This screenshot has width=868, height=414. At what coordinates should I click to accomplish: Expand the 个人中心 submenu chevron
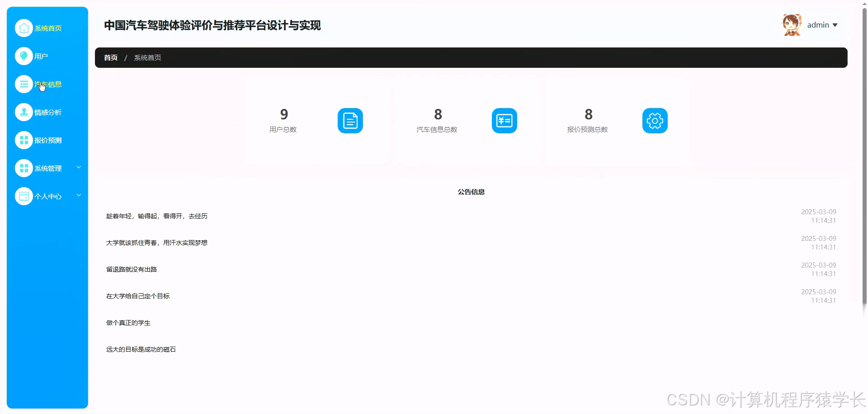79,195
